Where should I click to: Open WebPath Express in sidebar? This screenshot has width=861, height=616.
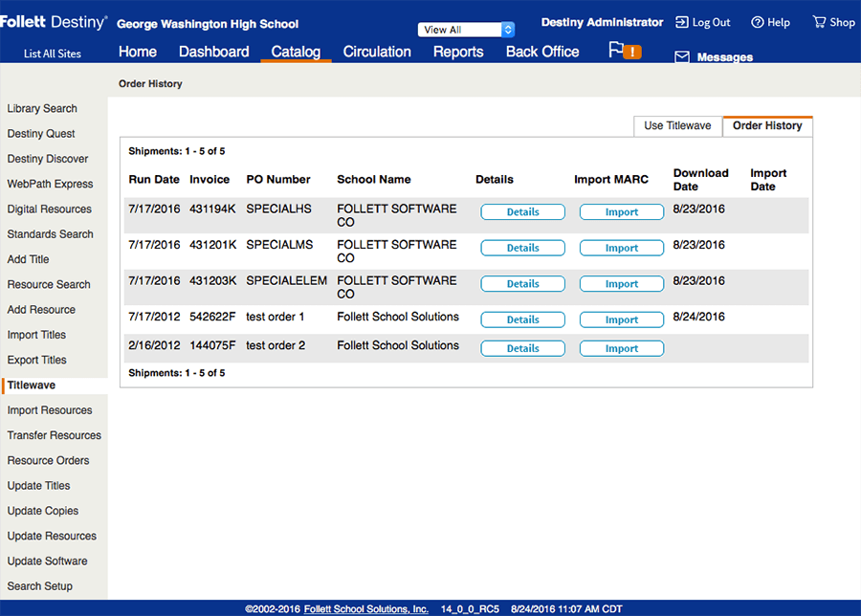tap(50, 184)
